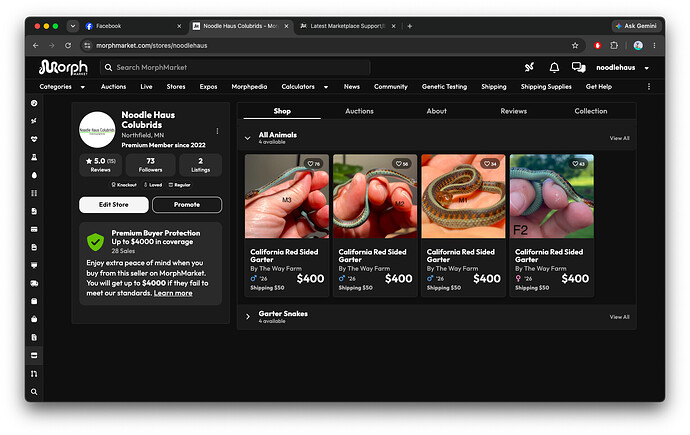
Task: Open the lab flask icon in sidebar
Action: click(x=34, y=157)
